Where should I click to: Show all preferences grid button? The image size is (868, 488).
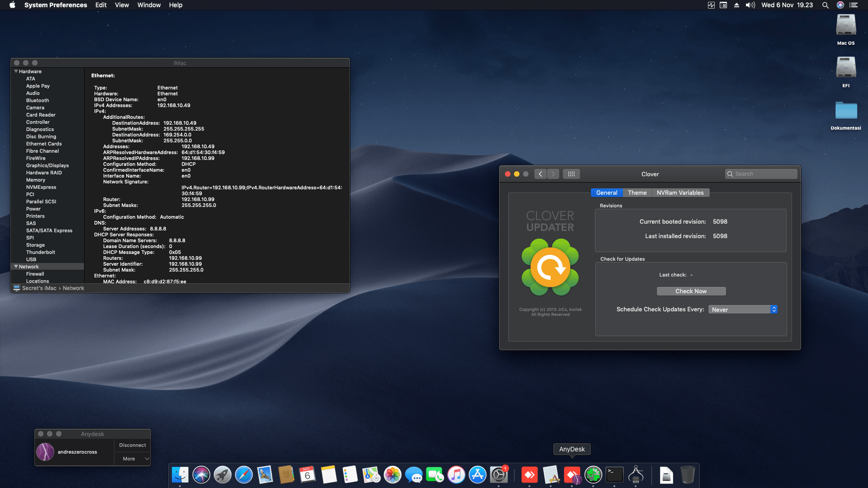tap(571, 174)
